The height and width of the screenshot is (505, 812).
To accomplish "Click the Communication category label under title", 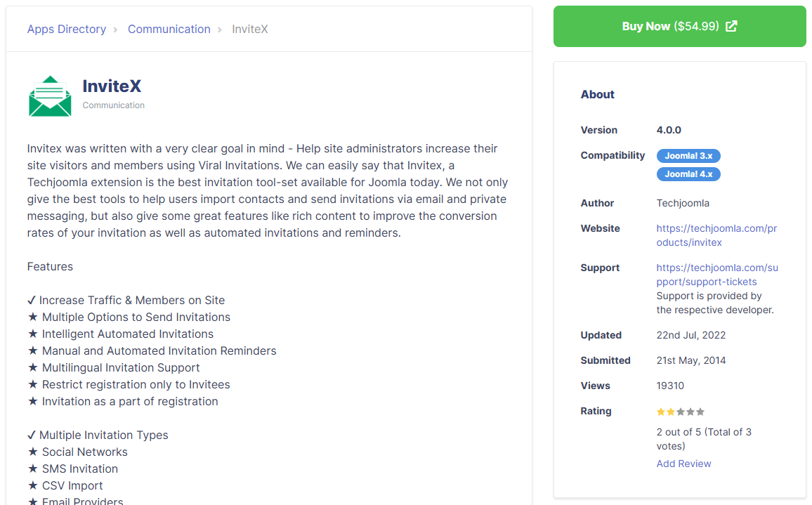I will click(114, 105).
